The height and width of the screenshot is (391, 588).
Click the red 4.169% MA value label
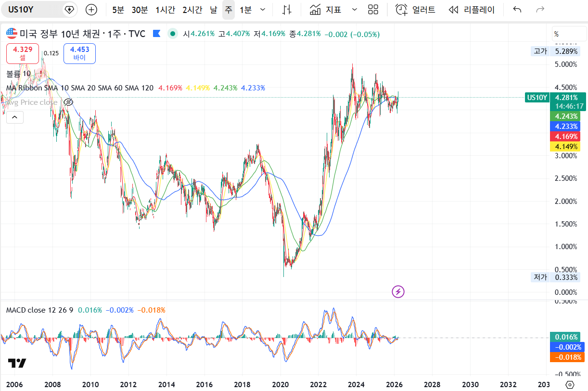click(565, 137)
